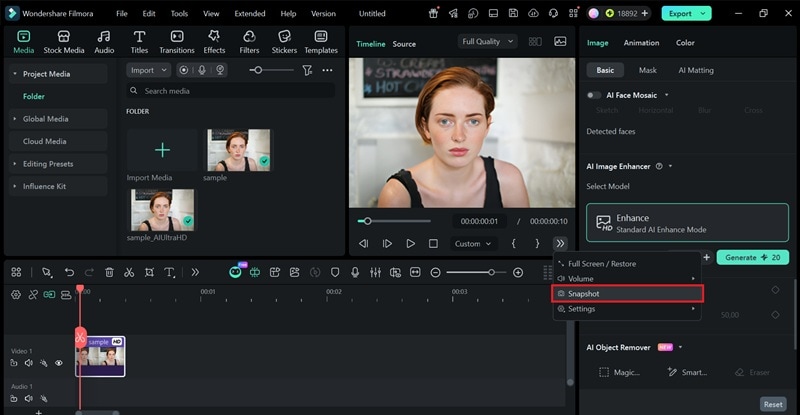Open the Stickers panel
Image resolution: width=800 pixels, height=415 pixels.
coord(284,42)
